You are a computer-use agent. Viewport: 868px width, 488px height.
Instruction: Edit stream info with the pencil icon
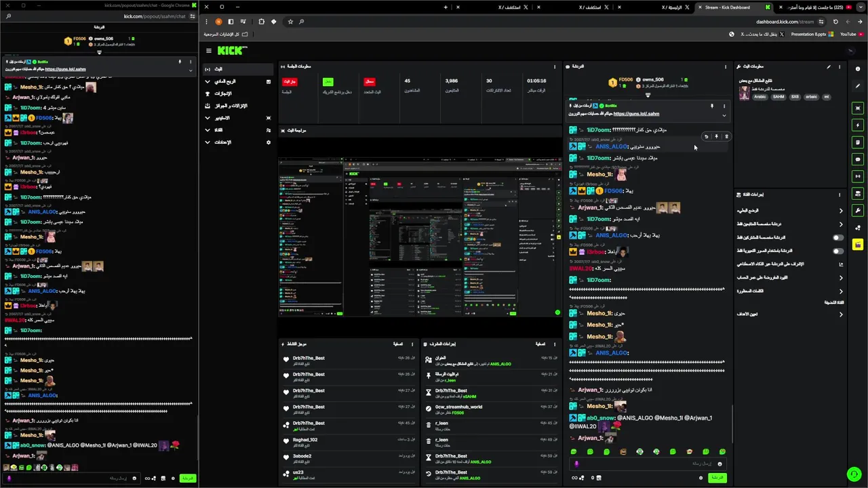[828, 66]
